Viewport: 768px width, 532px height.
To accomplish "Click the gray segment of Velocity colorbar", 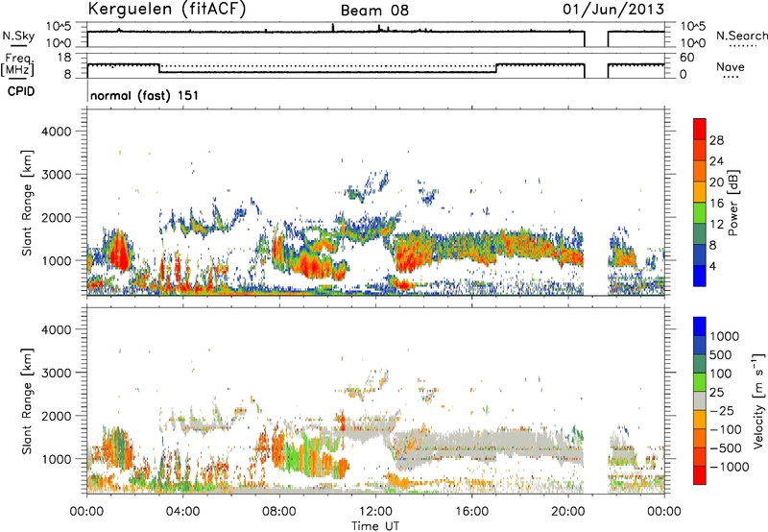I will pos(700,400).
